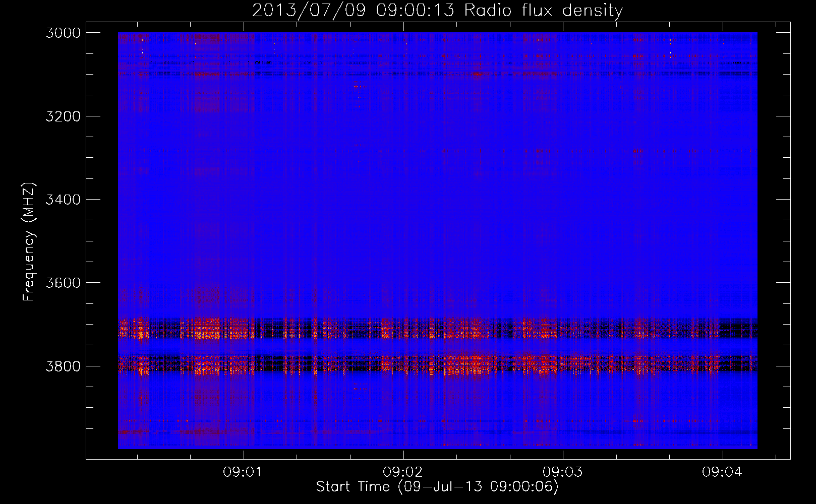
Task: Click the 3200 frequency tick label
Action: [x=63, y=116]
